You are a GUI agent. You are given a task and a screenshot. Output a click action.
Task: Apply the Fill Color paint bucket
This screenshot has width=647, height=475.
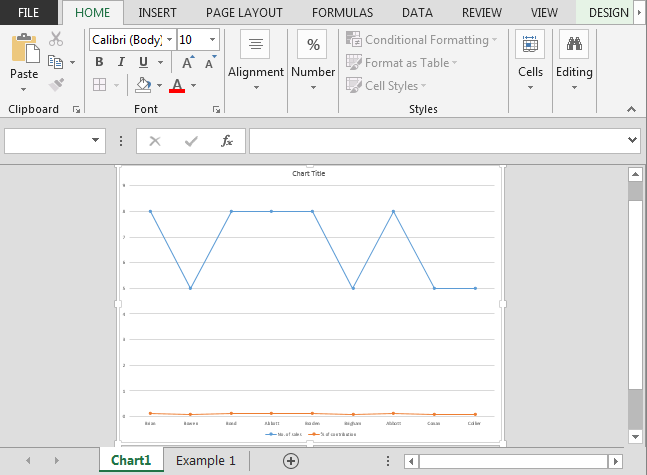tap(143, 85)
